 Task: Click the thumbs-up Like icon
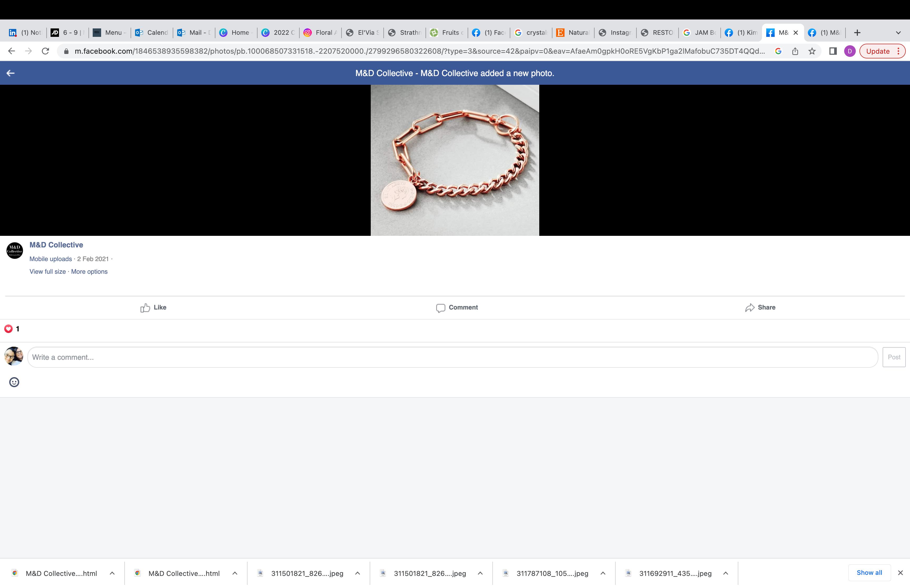145,308
